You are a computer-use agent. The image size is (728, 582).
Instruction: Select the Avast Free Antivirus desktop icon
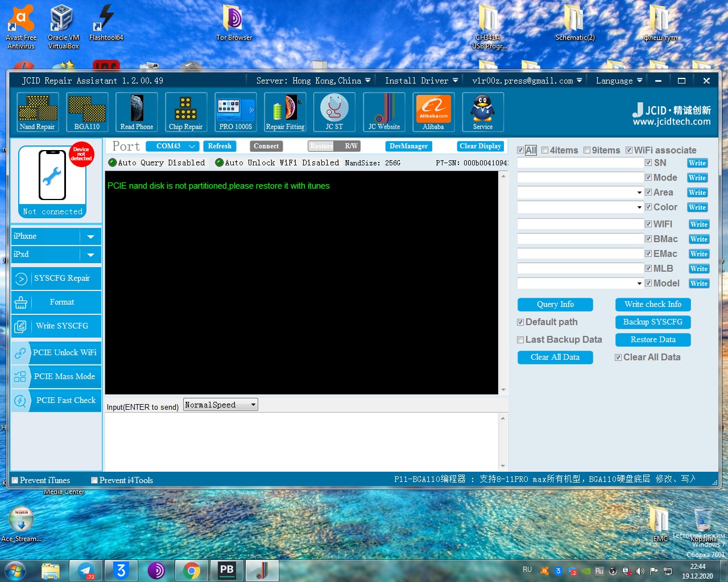point(21,27)
